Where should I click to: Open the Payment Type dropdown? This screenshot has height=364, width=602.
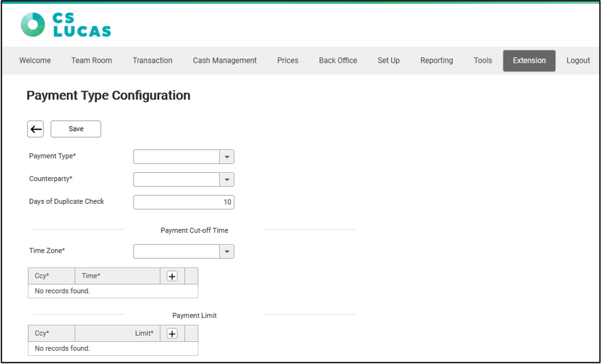click(227, 157)
